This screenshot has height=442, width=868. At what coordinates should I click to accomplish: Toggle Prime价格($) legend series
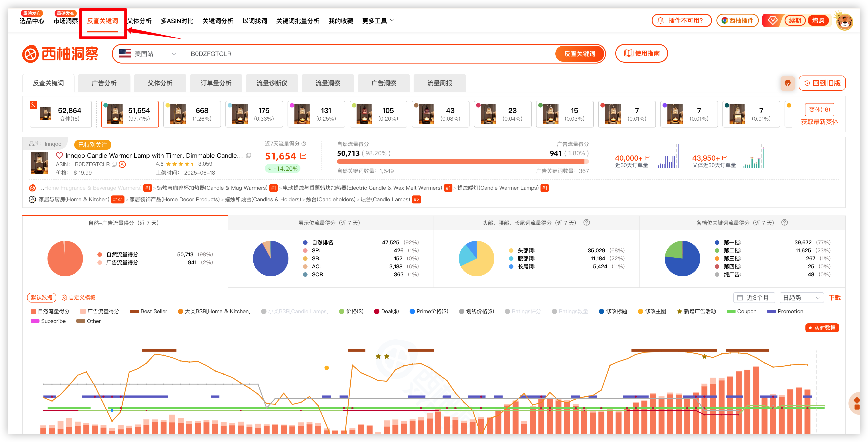(x=429, y=311)
